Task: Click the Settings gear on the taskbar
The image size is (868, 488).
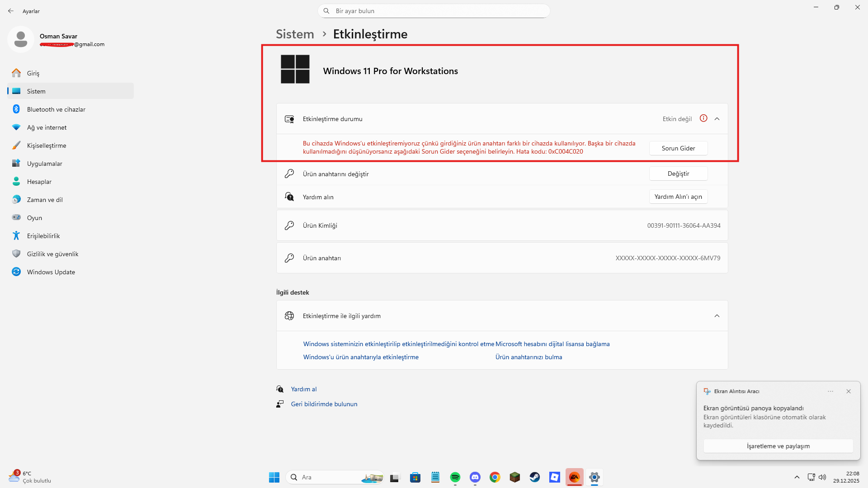Action: click(x=594, y=477)
